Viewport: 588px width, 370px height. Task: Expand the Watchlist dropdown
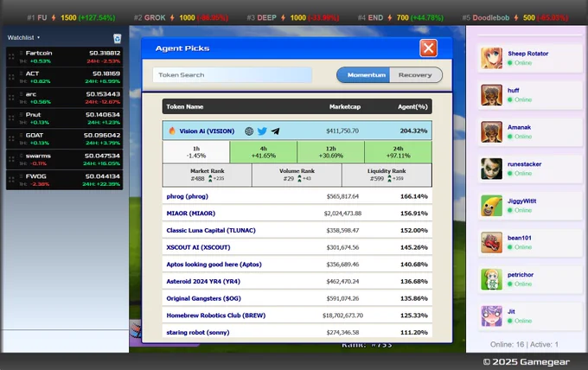coord(23,37)
